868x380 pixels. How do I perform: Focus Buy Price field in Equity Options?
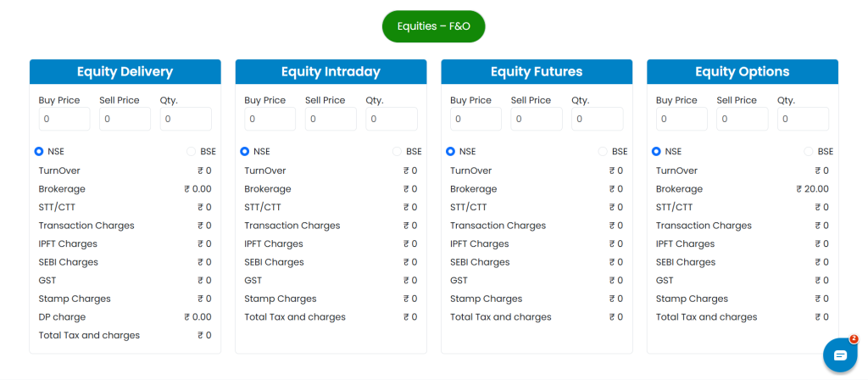pyautogui.click(x=682, y=119)
